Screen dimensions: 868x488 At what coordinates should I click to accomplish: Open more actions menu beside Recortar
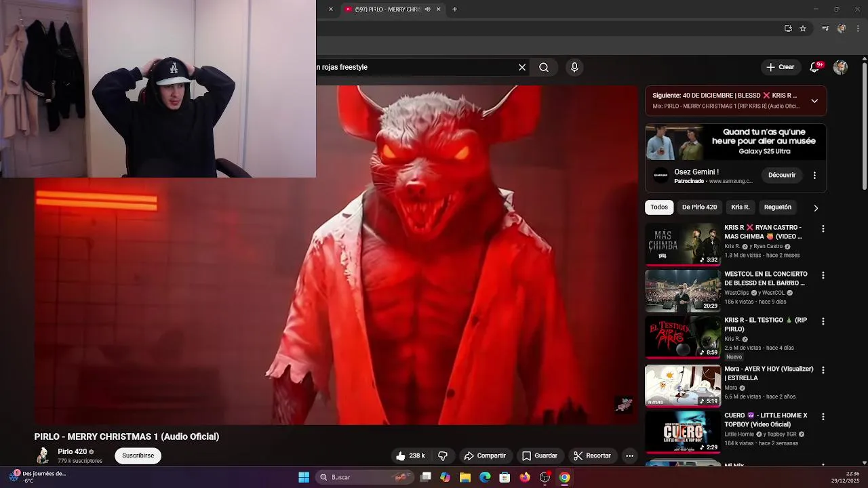pyautogui.click(x=629, y=455)
